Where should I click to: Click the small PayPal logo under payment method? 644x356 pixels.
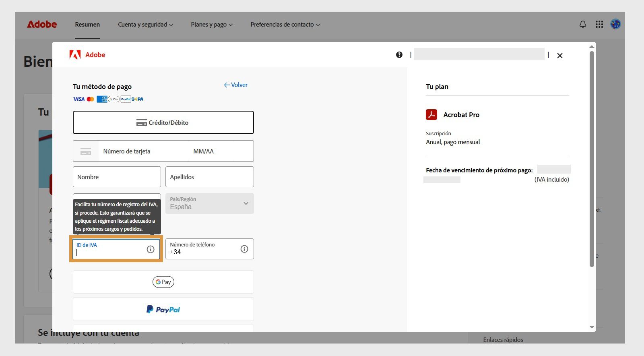point(126,99)
